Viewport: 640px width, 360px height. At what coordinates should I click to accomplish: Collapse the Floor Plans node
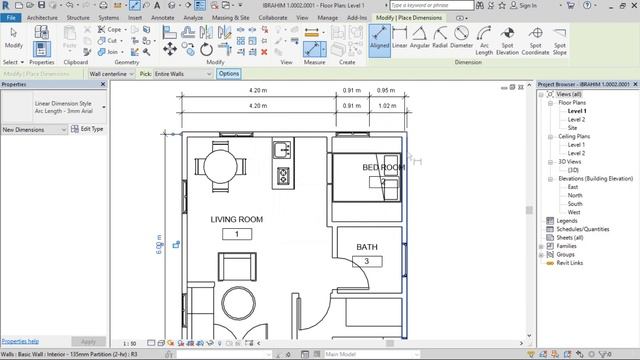550,103
